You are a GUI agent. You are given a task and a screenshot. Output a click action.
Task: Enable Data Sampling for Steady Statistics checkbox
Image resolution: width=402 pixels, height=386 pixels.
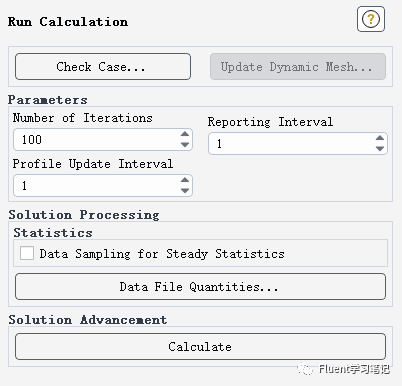pyautogui.click(x=27, y=253)
